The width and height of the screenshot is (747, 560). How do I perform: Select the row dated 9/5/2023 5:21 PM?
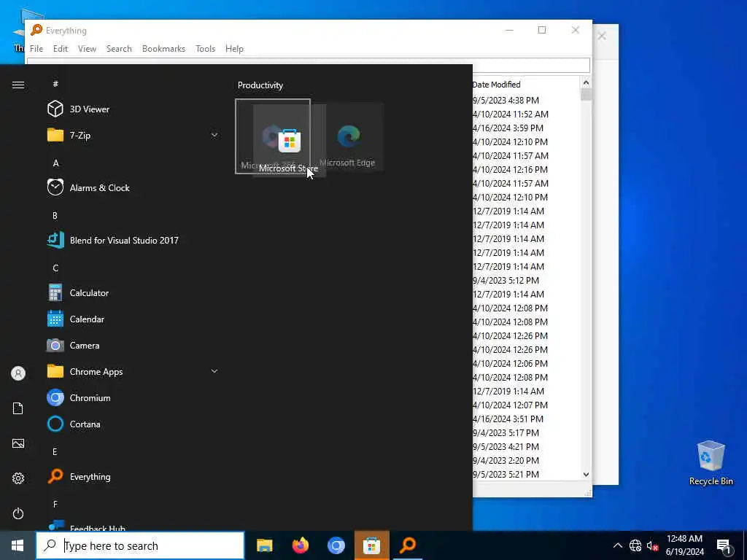(506, 474)
